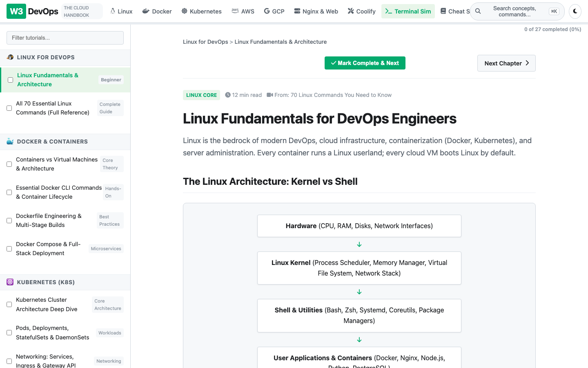The width and height of the screenshot is (588, 368).
Task: Check the Networking: Services, Ingress checkbox
Action: coord(9,361)
